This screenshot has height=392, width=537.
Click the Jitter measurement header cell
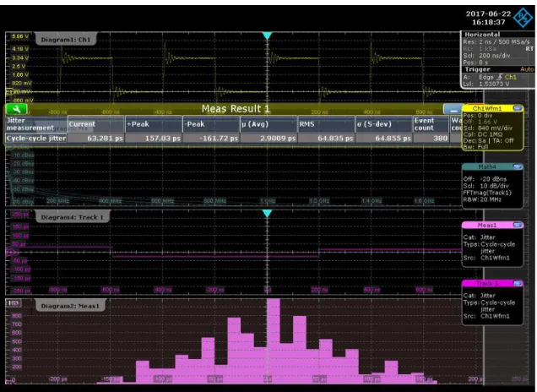[36, 124]
